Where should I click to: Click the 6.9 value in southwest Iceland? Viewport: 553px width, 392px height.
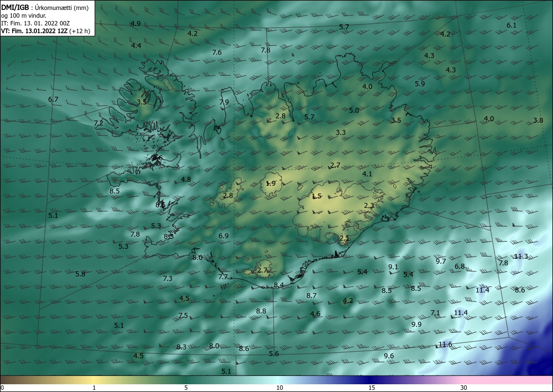pos(223,236)
